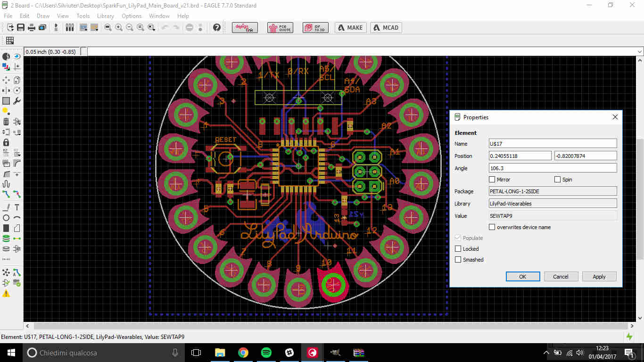Select the Text tool

pos(17,207)
